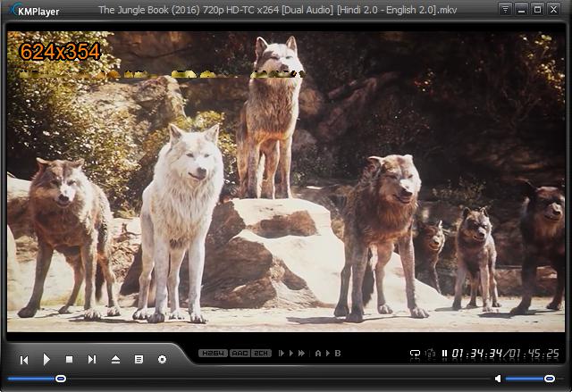Skip to the next track
572x392 pixels.
92,360
